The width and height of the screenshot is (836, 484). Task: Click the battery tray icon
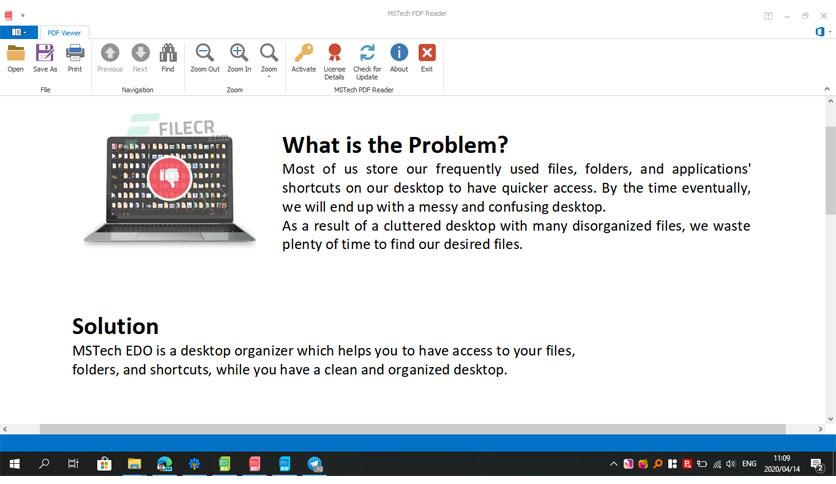(x=702, y=464)
